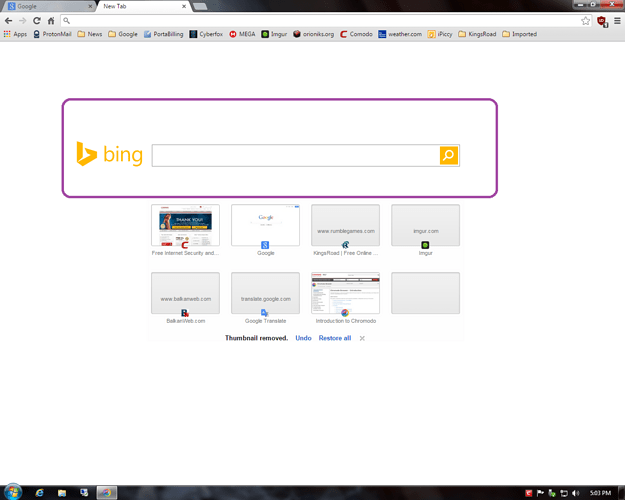Open the Comodo tray icon
Screen dimensions: 625x500
[529, 493]
